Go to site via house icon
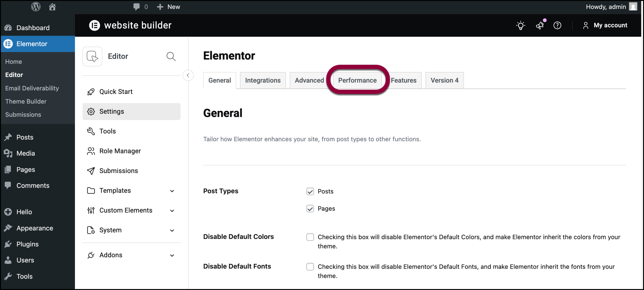The width and height of the screenshot is (644, 290). 52,7
